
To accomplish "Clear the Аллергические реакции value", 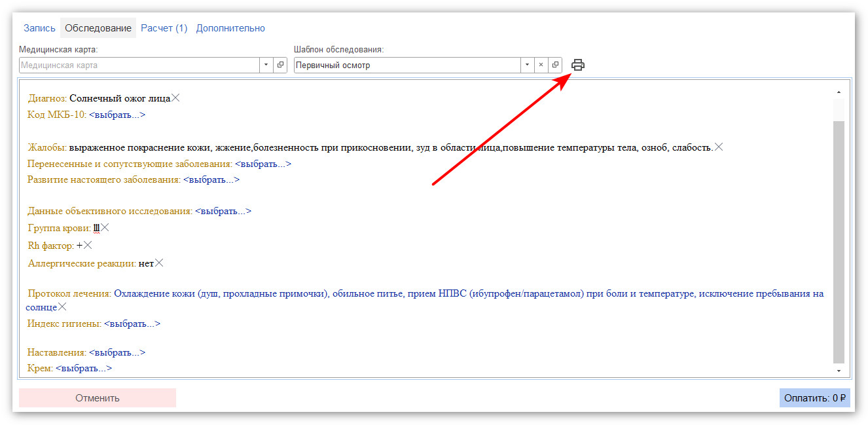I will 159,263.
